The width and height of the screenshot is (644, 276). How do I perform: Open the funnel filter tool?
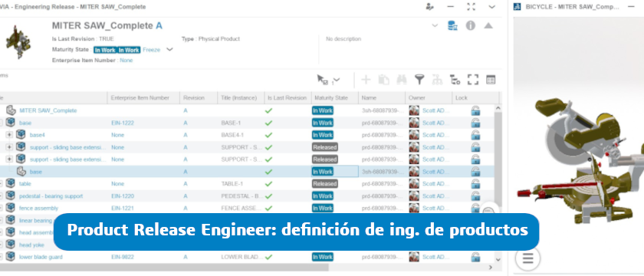[x=419, y=80]
